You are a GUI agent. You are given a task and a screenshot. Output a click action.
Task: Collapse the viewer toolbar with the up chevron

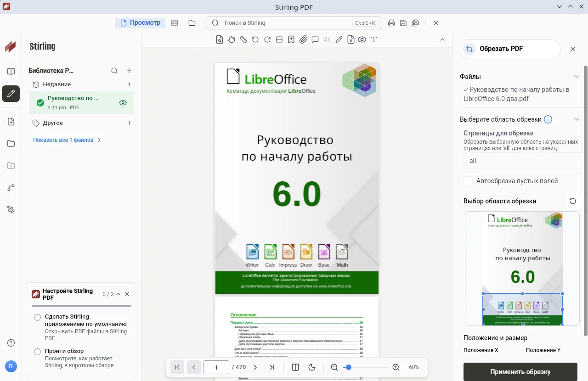[x=442, y=39]
